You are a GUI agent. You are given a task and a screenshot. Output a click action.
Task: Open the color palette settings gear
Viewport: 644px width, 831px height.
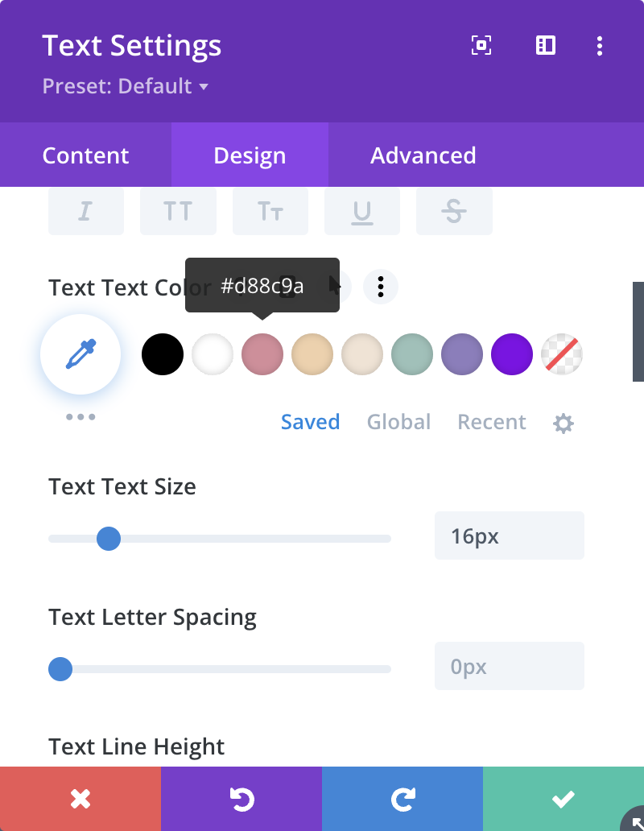(x=563, y=424)
